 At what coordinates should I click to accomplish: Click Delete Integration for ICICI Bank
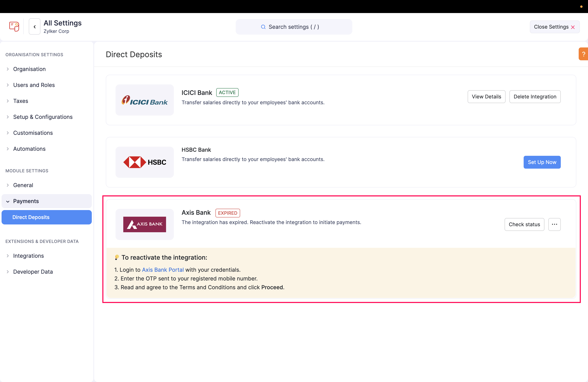coord(535,97)
